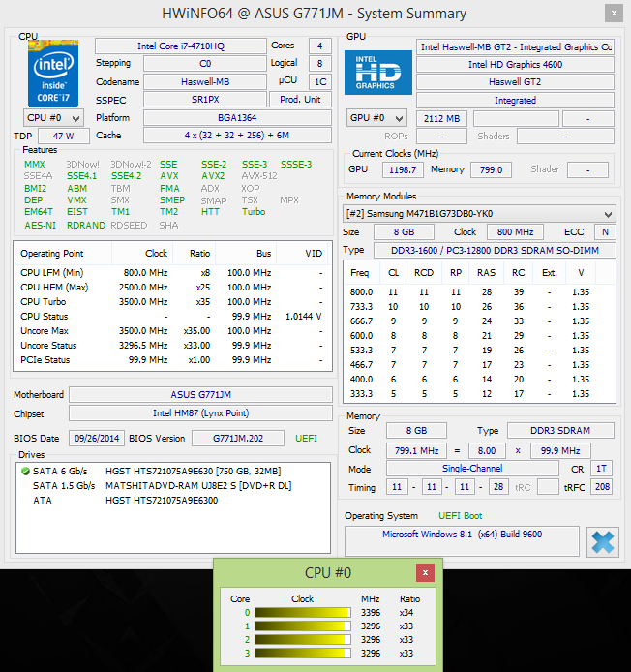Open the CPU #0 selector dropdown
This screenshot has width=631, height=672.
pyautogui.click(x=53, y=118)
